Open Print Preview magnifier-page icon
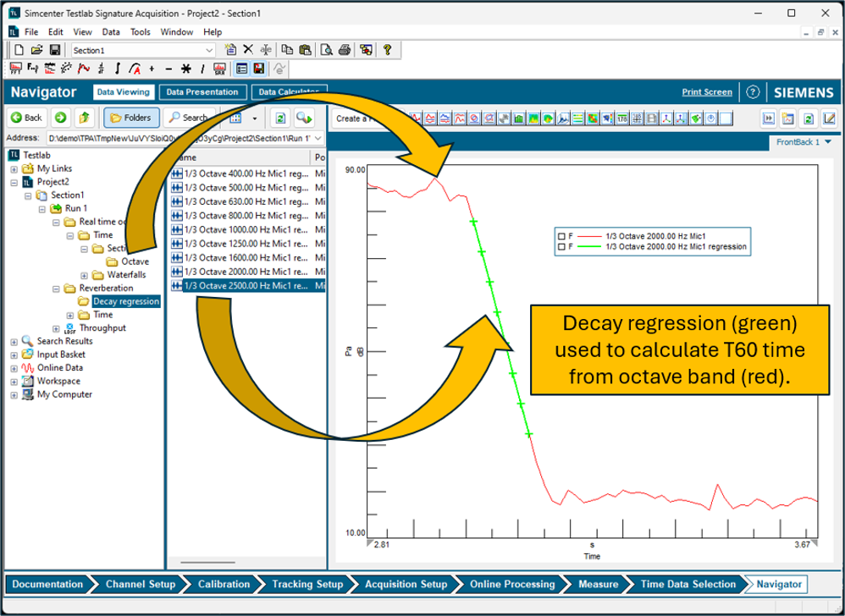The width and height of the screenshot is (845, 616). (326, 50)
